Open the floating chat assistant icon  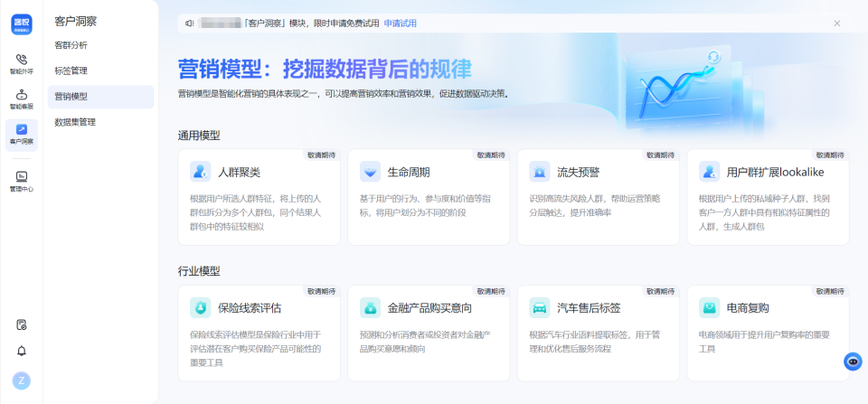click(852, 361)
